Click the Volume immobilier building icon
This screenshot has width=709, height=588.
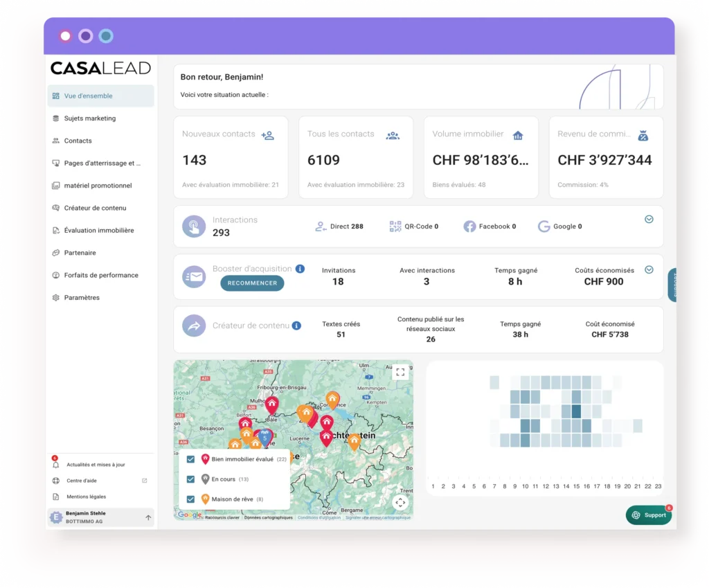pyautogui.click(x=517, y=135)
